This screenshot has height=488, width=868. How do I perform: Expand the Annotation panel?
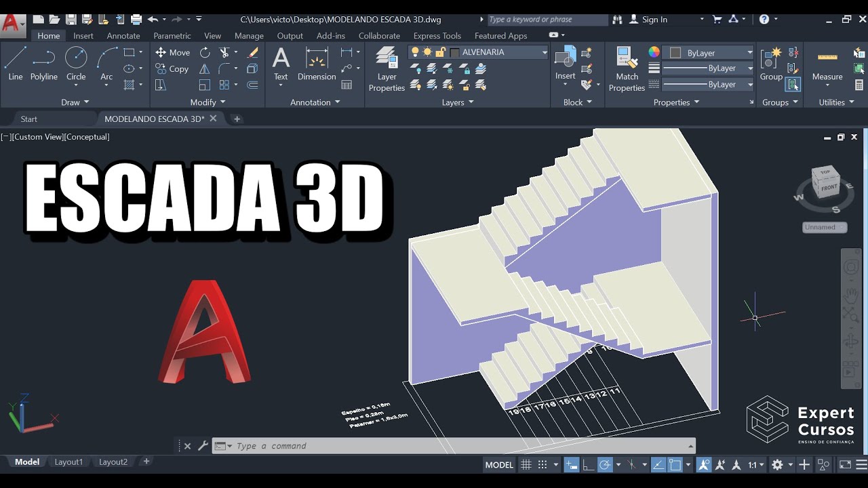(x=315, y=102)
